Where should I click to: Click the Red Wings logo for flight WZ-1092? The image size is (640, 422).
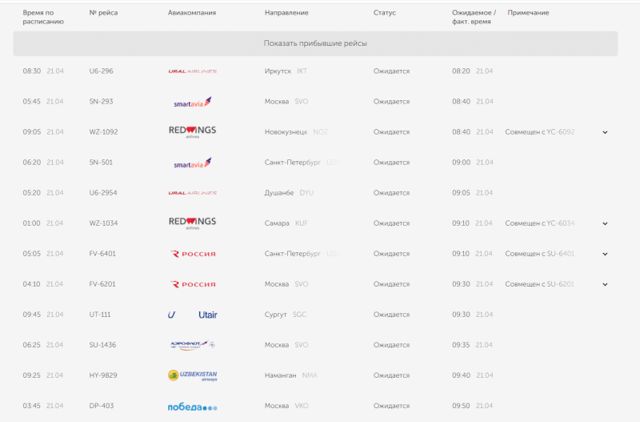pyautogui.click(x=192, y=132)
